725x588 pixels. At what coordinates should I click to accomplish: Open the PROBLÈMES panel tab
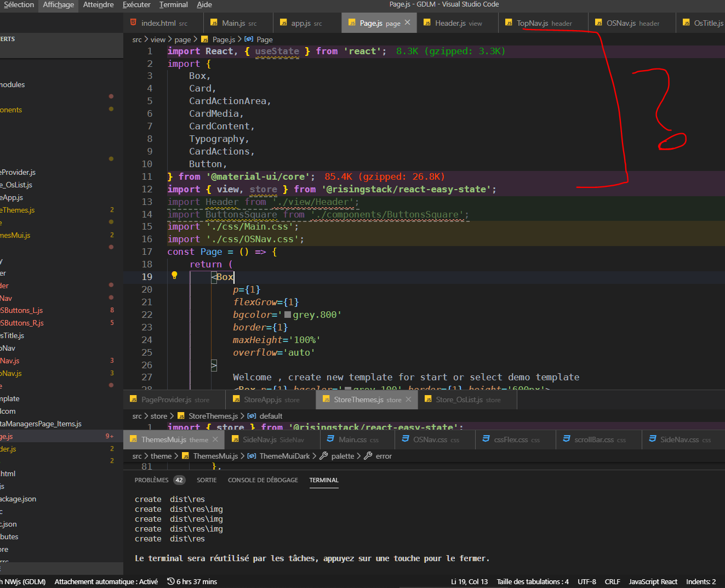point(152,480)
